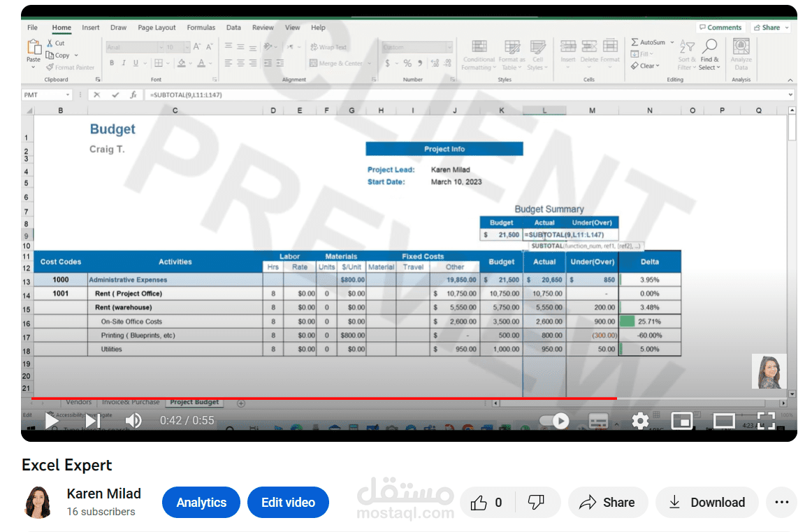Open the Sort & Filter menu

coord(687,55)
